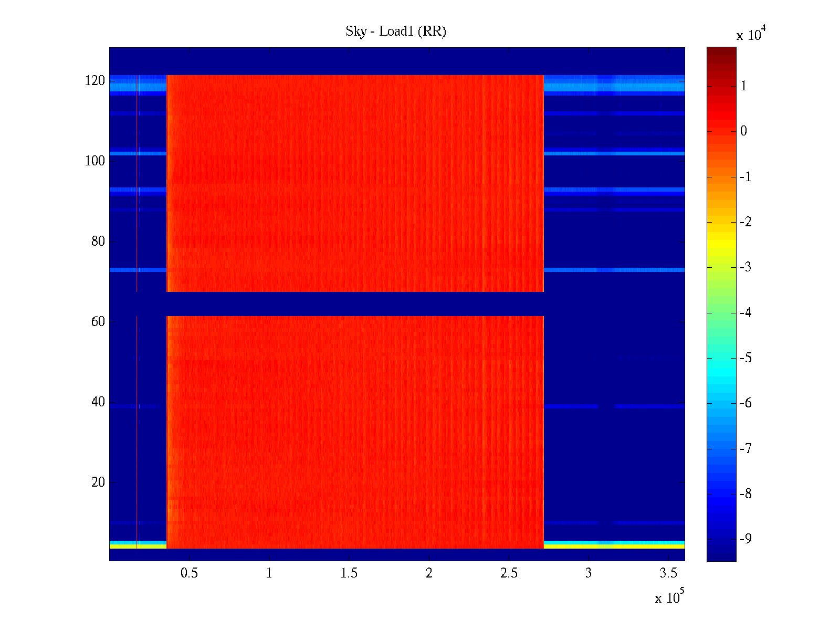Screen dimensions: 840x630
Task: Click the lower red data block
Action: (355, 432)
